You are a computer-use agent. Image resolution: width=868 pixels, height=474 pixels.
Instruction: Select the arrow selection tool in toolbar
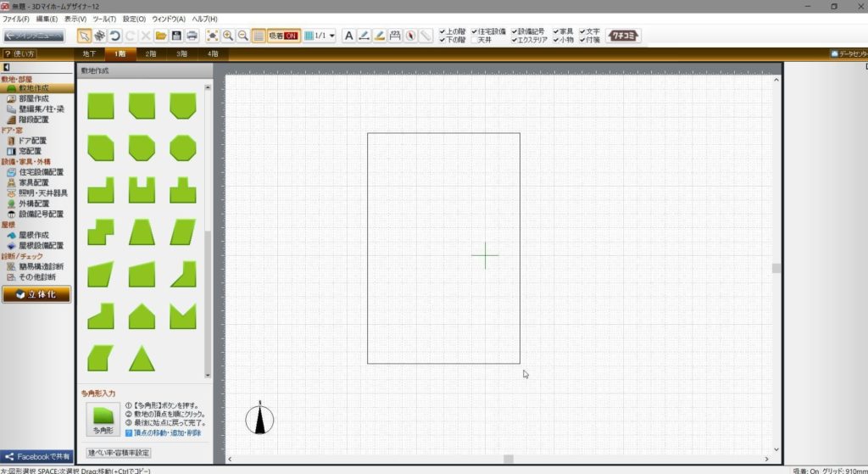[85, 36]
